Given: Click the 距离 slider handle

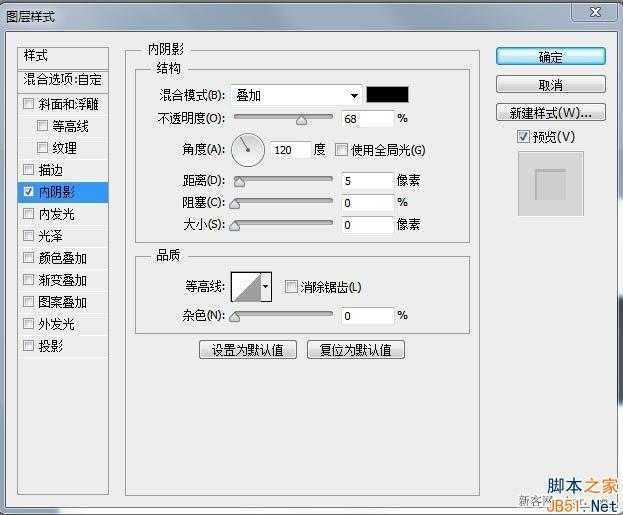Looking at the screenshot, I should [239, 182].
